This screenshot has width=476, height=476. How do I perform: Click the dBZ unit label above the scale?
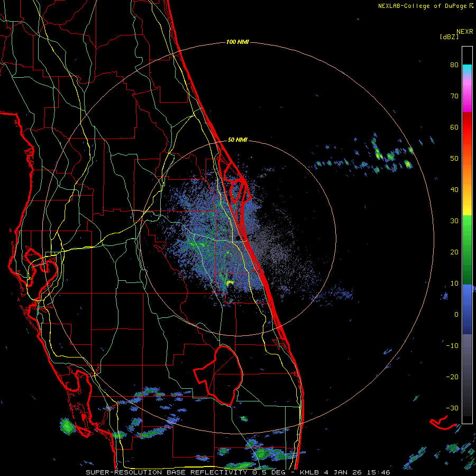[x=449, y=36]
